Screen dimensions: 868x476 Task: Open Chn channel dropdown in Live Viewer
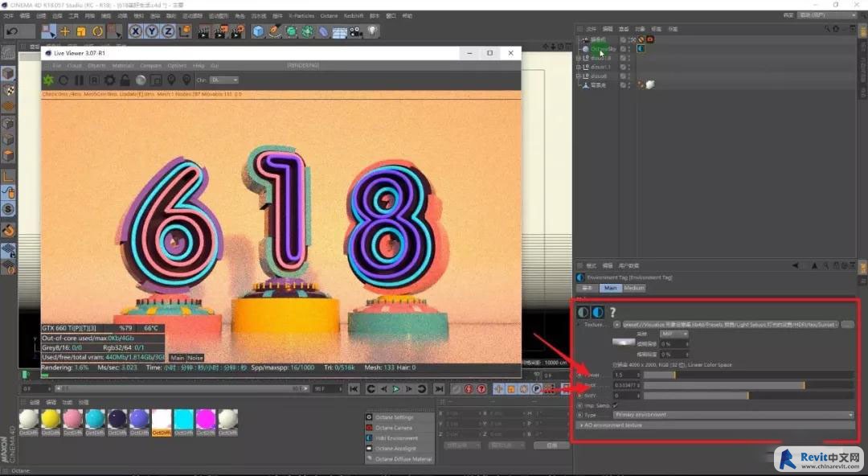pos(224,80)
